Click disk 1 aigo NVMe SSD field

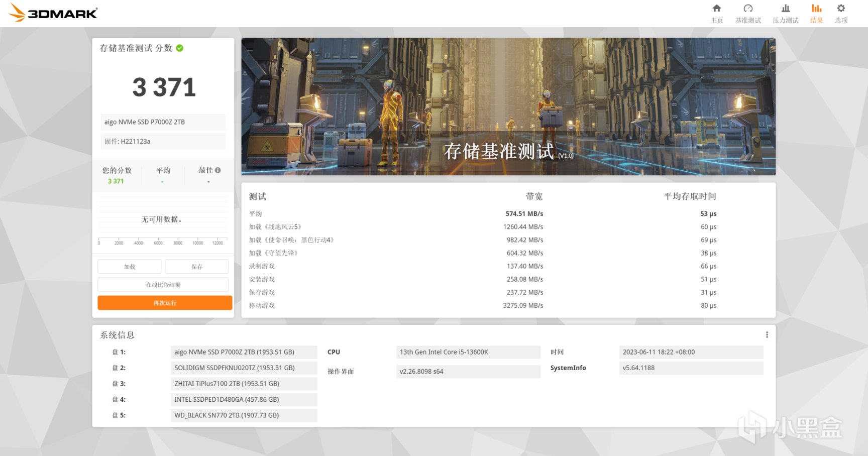244,352
